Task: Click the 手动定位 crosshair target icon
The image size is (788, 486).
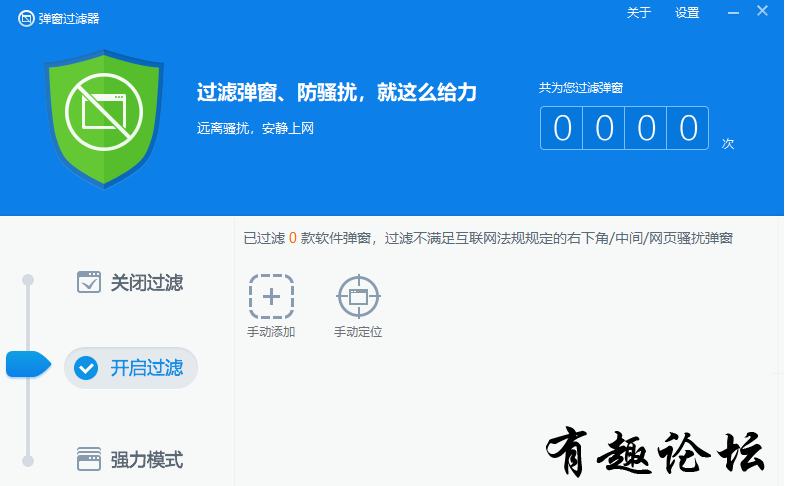Action: [x=358, y=297]
